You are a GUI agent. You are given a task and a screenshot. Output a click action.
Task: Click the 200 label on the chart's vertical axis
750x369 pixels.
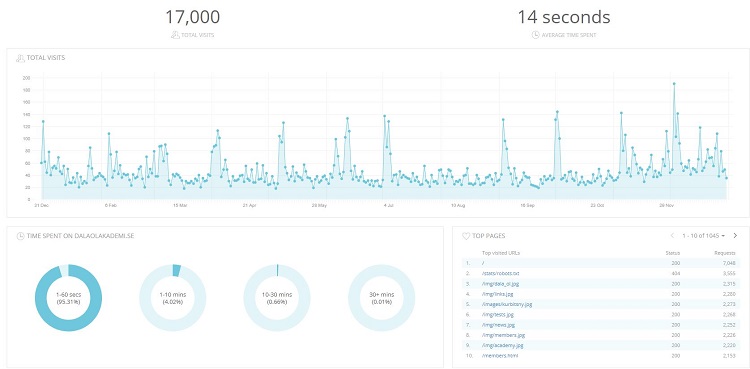(x=27, y=78)
